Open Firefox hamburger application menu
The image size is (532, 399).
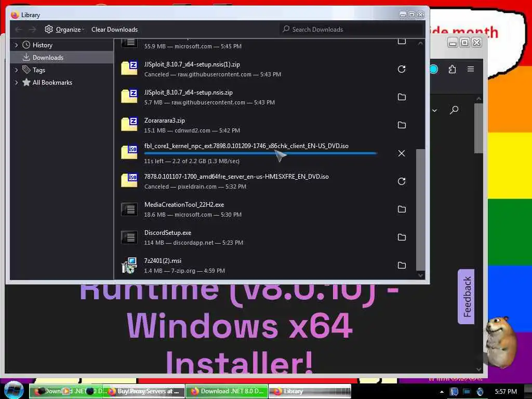tap(471, 69)
